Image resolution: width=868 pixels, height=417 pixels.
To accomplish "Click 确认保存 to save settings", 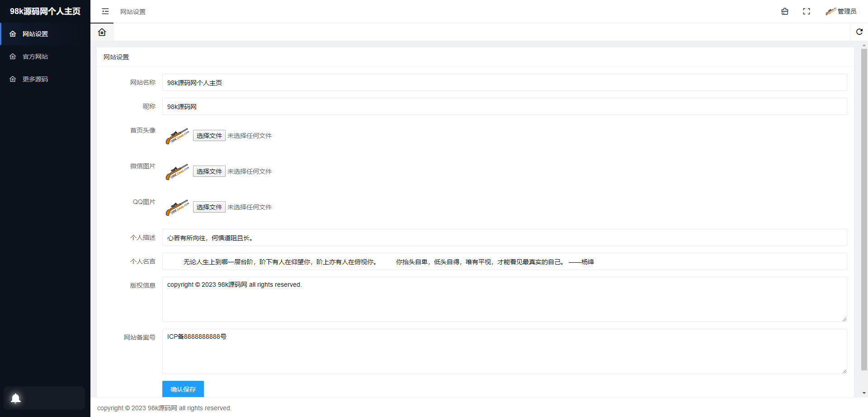I will click(x=183, y=389).
